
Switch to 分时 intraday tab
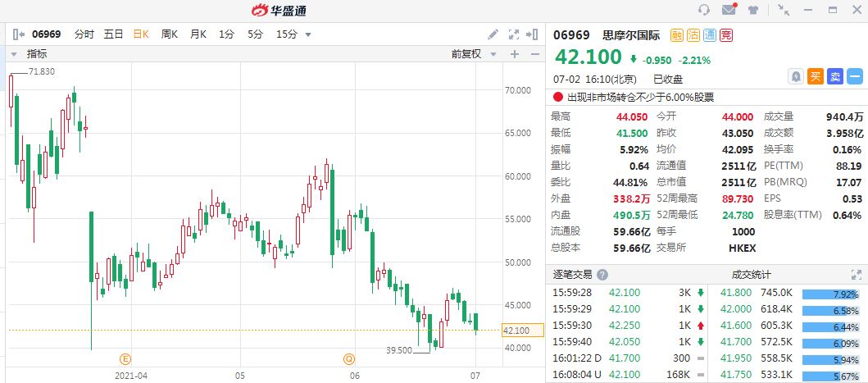[x=84, y=34]
